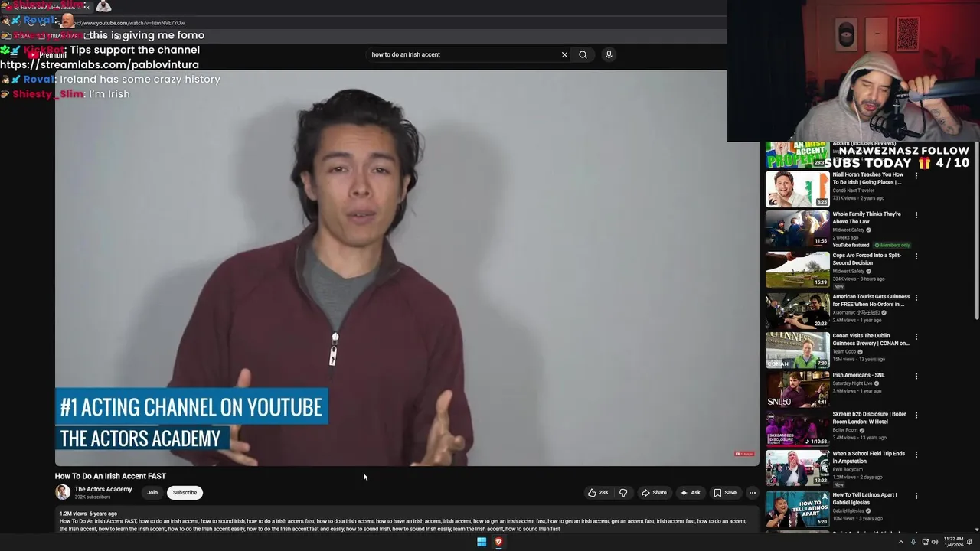Open Niall Horan Teaches You video thumbnail

[x=797, y=189]
